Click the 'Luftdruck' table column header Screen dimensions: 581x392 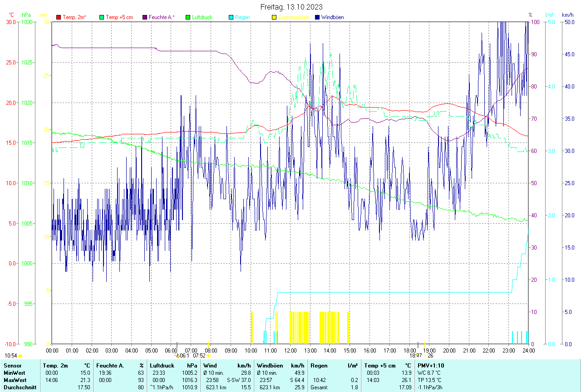162,366
